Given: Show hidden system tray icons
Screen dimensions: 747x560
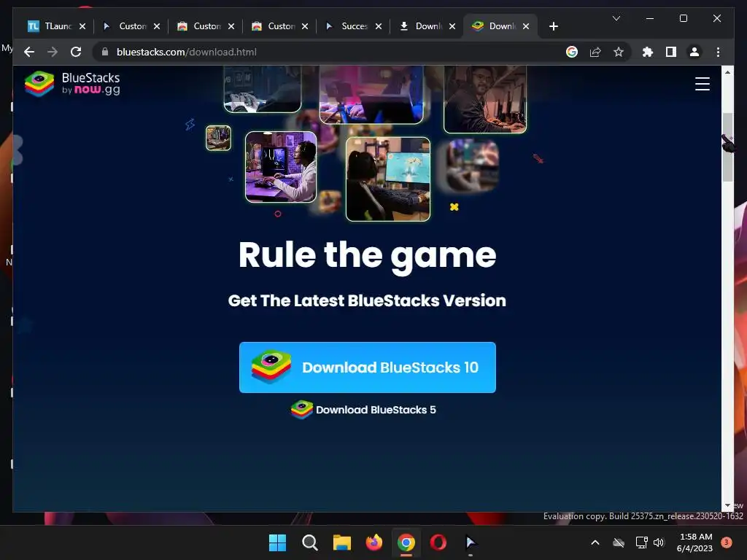Looking at the screenshot, I should pyautogui.click(x=595, y=542).
